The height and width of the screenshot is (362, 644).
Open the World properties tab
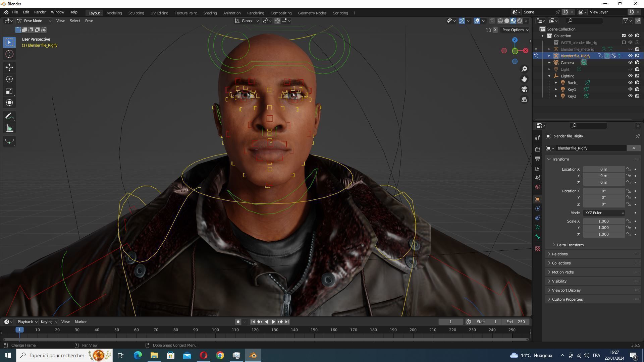[538, 187]
